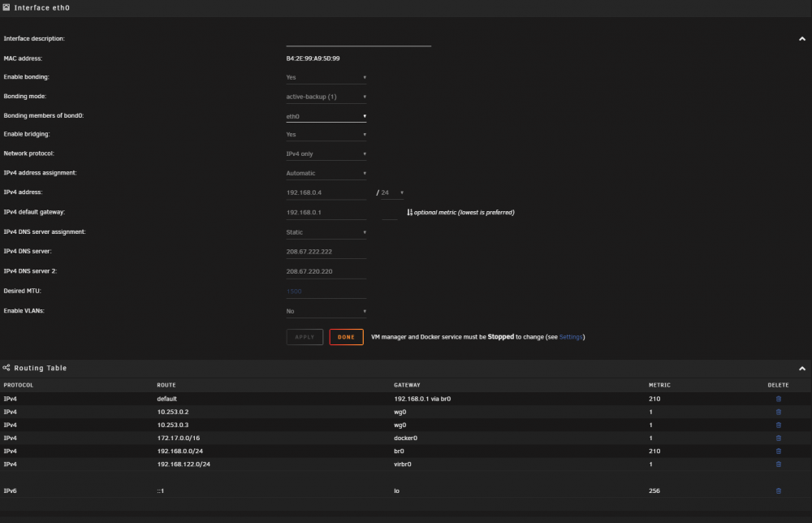Delete the IPv6 ::1 lo route
Screen dimensions: 812x523
(x=779, y=491)
